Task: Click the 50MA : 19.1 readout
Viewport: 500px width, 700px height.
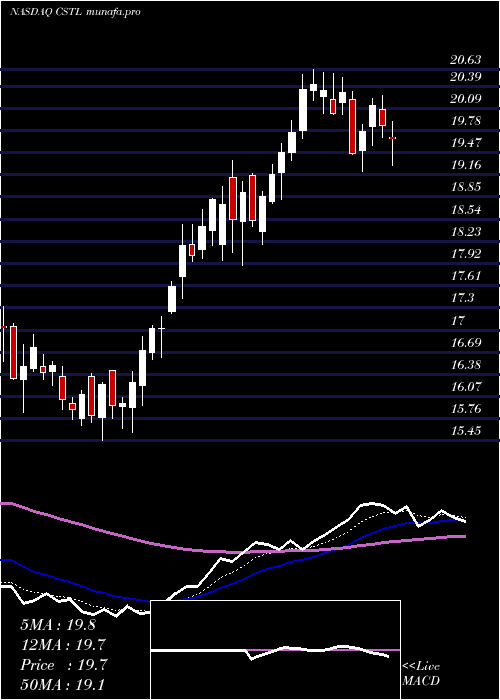Action: pos(62,684)
